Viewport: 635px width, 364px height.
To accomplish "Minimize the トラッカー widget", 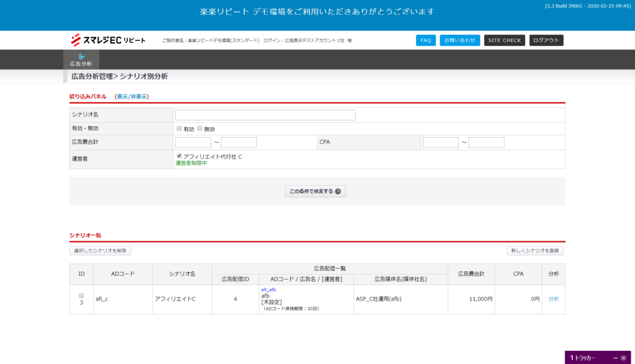I will (615, 358).
